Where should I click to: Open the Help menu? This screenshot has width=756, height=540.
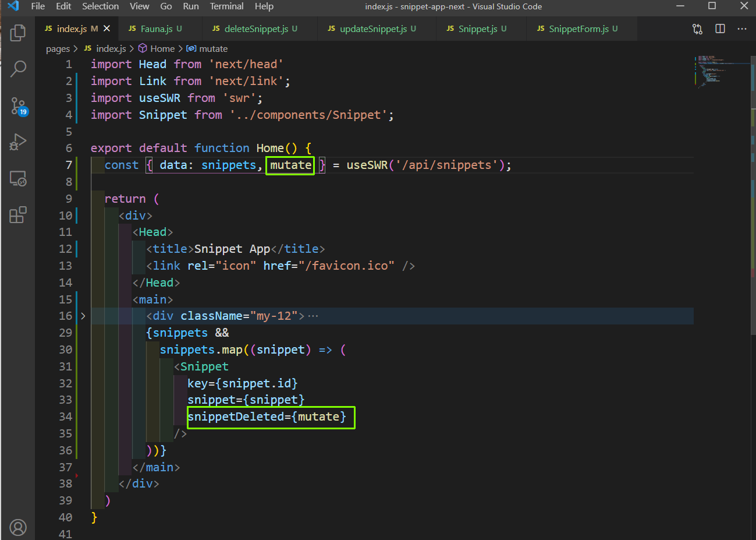[264, 6]
